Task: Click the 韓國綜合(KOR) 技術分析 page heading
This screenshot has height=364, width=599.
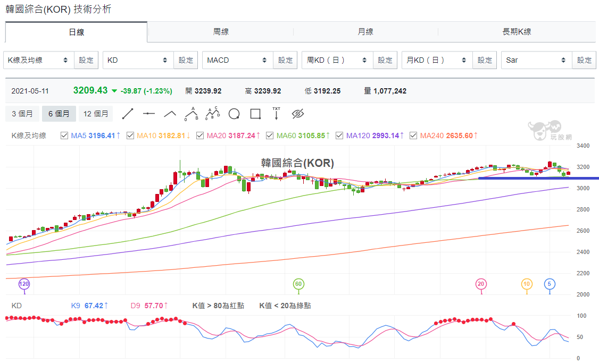Action: pyautogui.click(x=59, y=9)
